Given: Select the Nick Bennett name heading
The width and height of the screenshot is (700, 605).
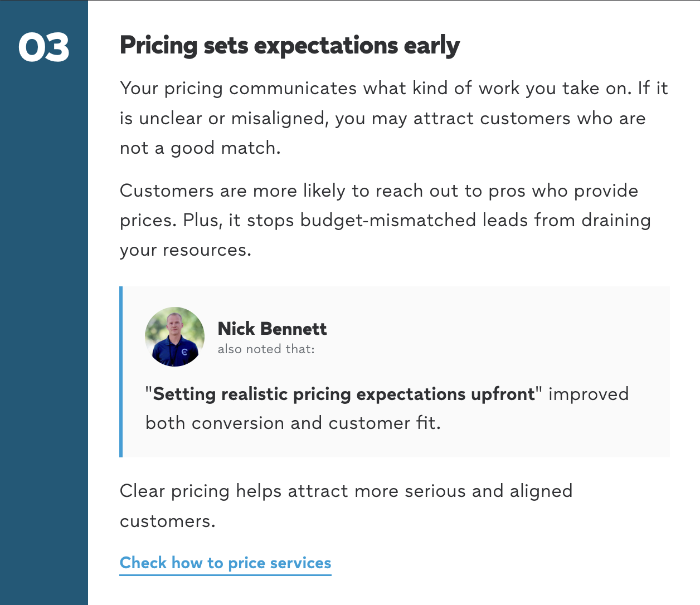Looking at the screenshot, I should click(x=272, y=329).
